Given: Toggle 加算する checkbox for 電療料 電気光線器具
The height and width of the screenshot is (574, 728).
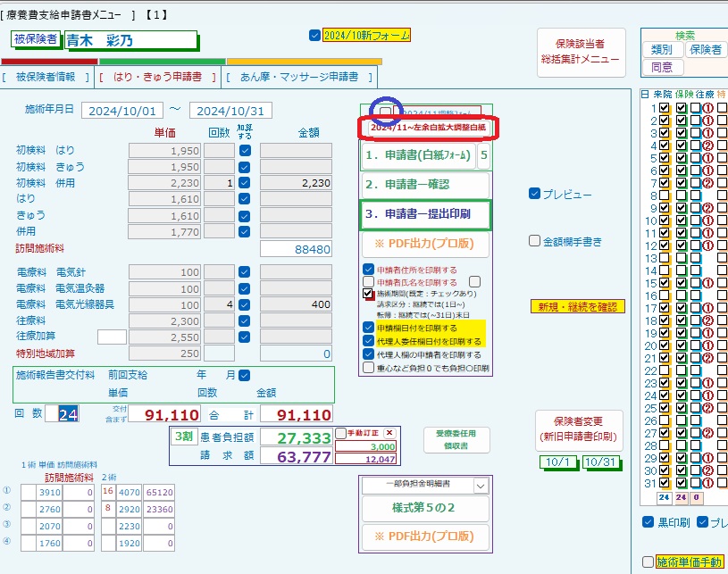Looking at the screenshot, I should pos(245,305).
